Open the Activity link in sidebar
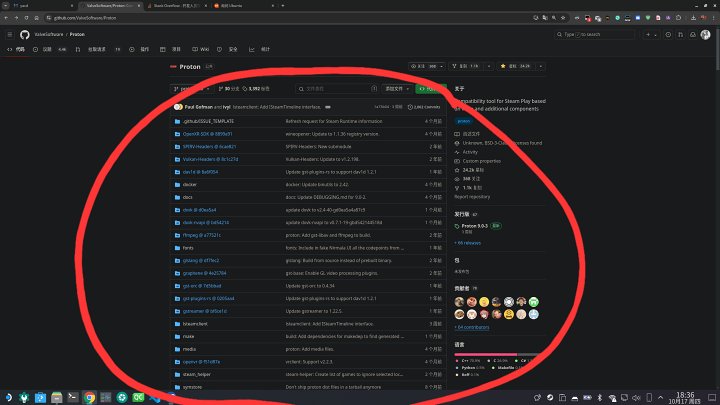 470,152
